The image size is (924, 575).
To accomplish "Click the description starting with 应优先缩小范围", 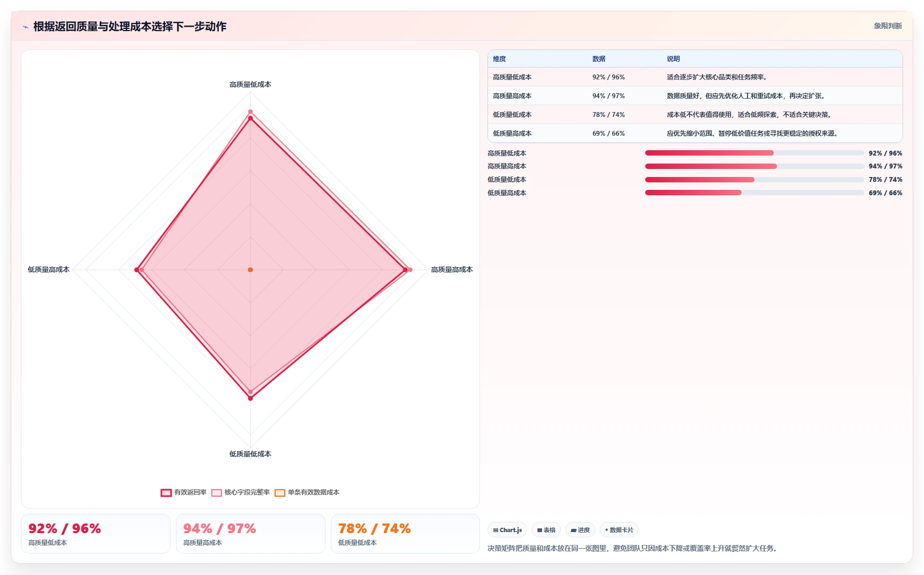I will pyautogui.click(x=753, y=134).
